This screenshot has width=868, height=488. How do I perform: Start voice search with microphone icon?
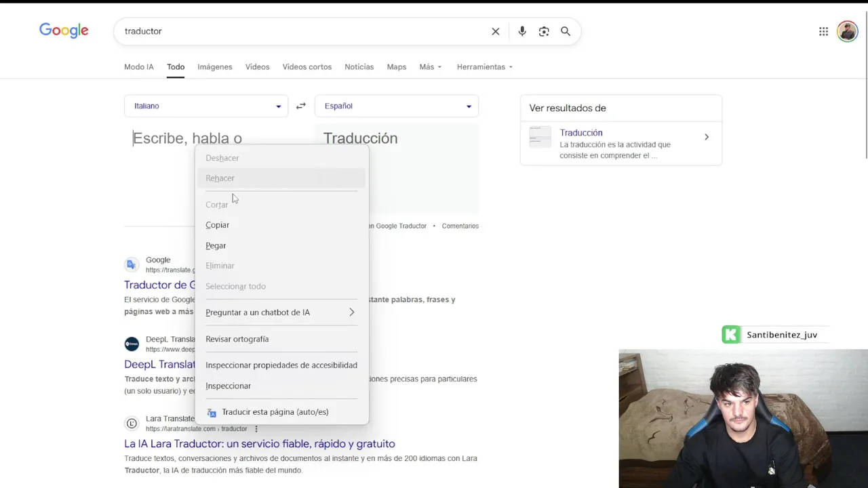click(522, 31)
